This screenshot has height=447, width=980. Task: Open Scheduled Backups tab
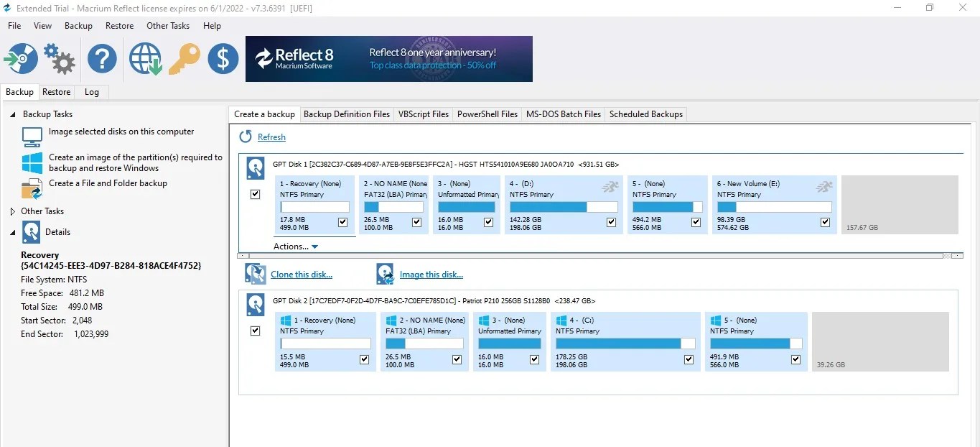point(646,114)
